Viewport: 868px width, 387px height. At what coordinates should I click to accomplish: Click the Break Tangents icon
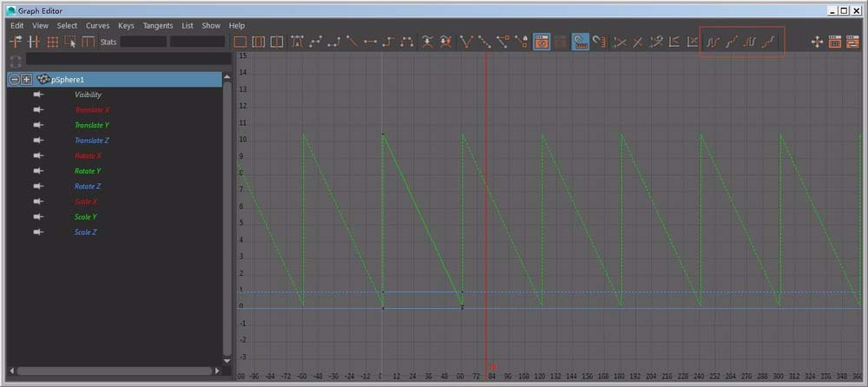click(x=467, y=42)
